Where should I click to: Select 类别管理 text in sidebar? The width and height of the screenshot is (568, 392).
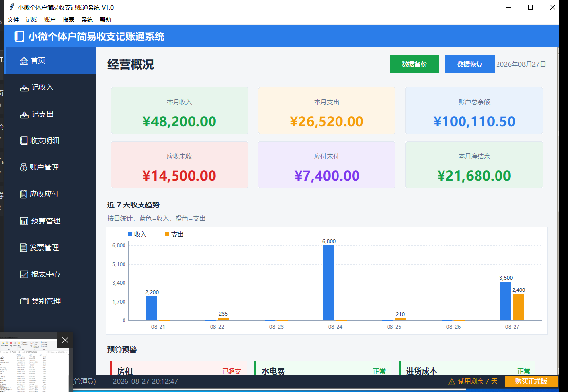[x=46, y=301]
